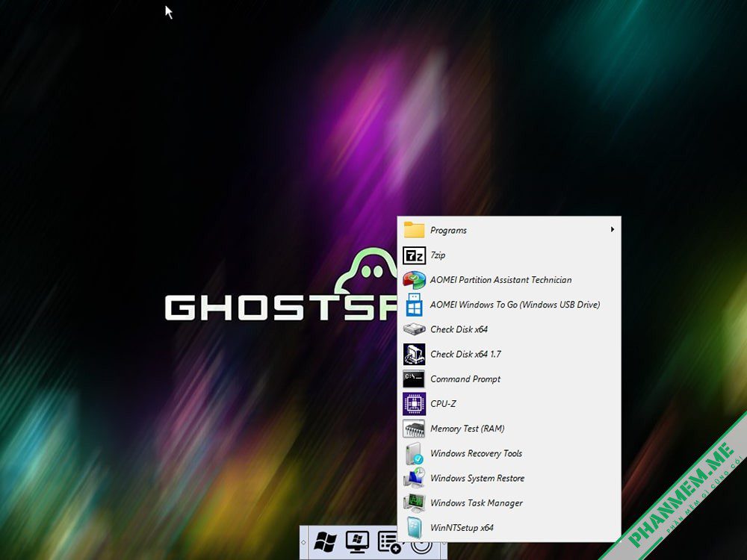Launch CPU-Z
This screenshot has width=747, height=560.
point(509,404)
